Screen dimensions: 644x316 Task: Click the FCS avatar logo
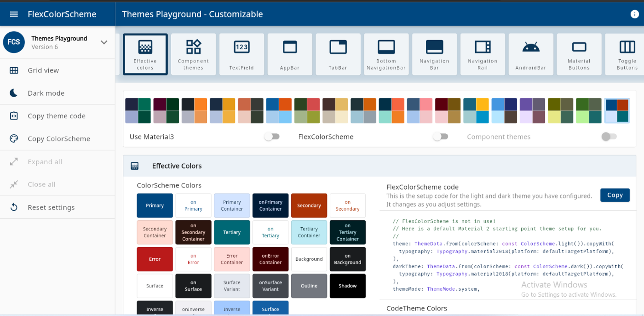(14, 42)
